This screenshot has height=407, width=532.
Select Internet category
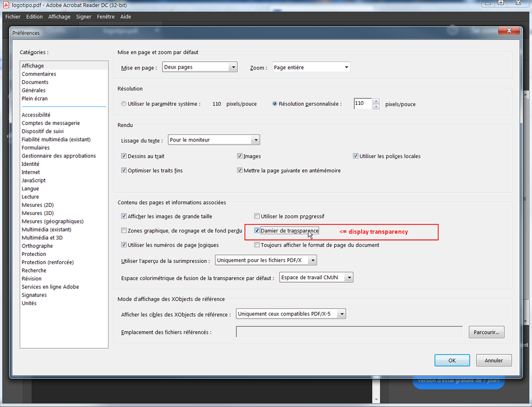64,172
